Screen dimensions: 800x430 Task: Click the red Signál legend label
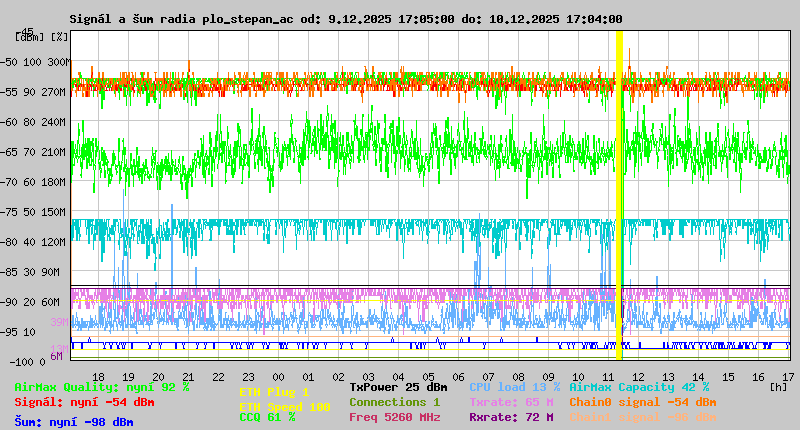point(84,402)
